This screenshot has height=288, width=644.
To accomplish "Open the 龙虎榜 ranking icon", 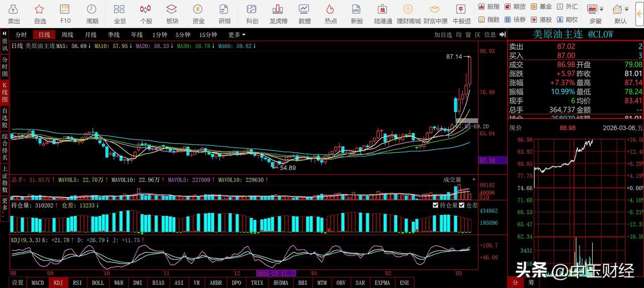I will [278, 14].
